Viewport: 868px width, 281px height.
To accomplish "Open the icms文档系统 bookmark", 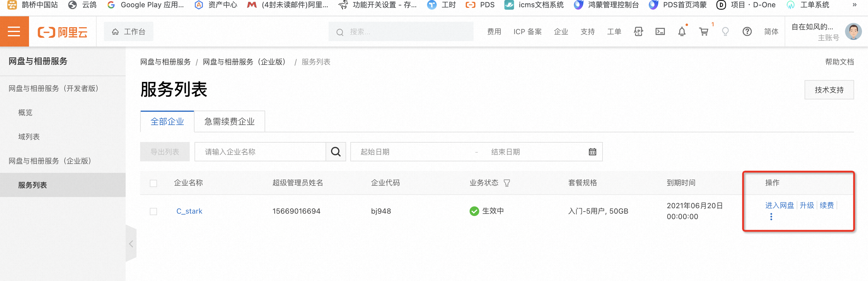I will 534,5.
